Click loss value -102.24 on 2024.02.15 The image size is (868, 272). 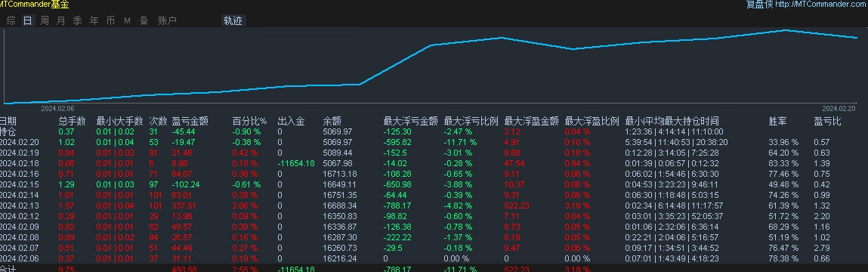[185, 184]
